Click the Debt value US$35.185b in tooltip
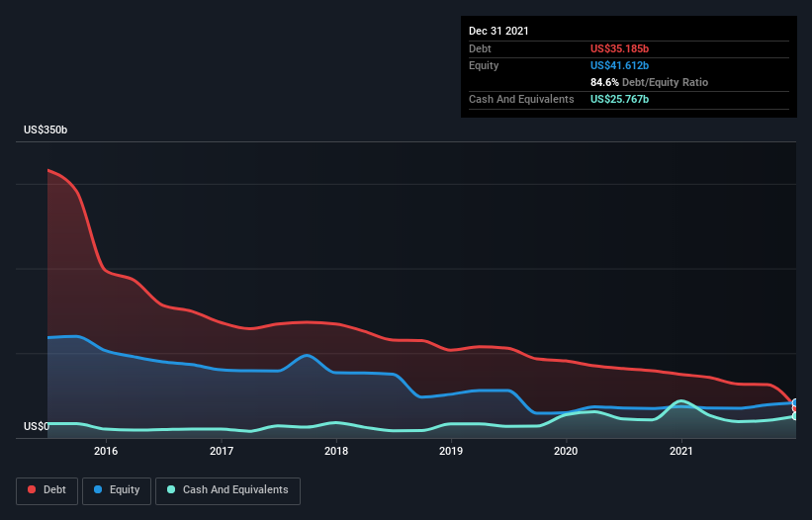The height and width of the screenshot is (520, 812). 619,48
